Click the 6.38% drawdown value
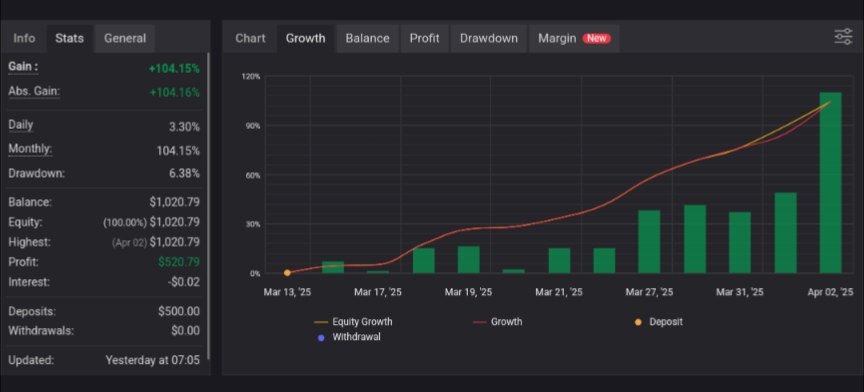864x392 pixels. click(184, 174)
